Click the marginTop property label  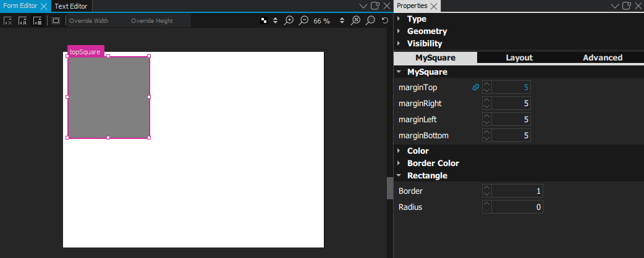[418, 88]
